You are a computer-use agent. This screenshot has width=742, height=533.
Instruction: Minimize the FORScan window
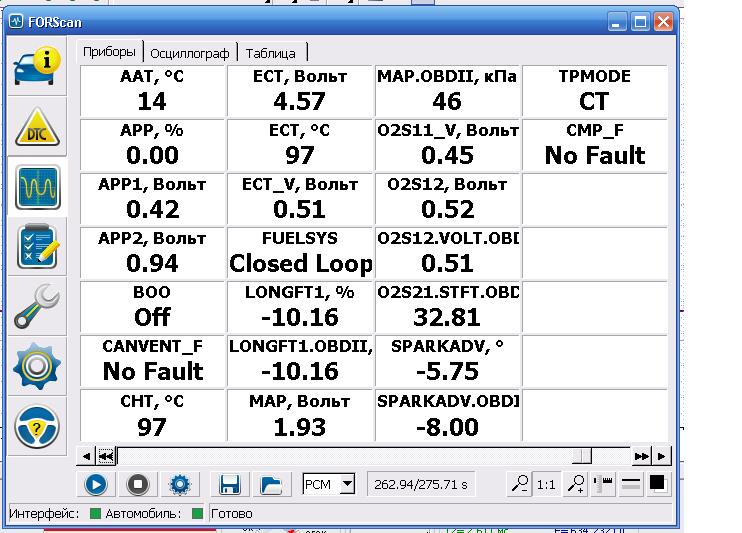pos(616,22)
